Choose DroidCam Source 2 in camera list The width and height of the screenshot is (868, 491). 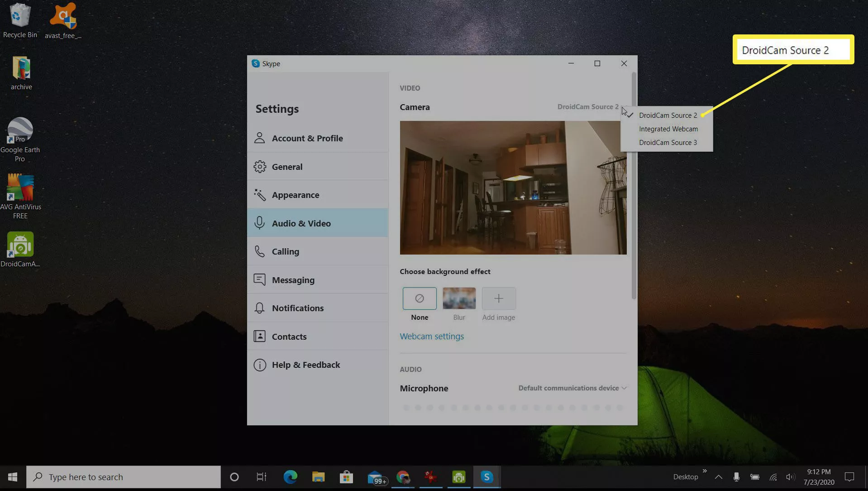pyautogui.click(x=667, y=115)
